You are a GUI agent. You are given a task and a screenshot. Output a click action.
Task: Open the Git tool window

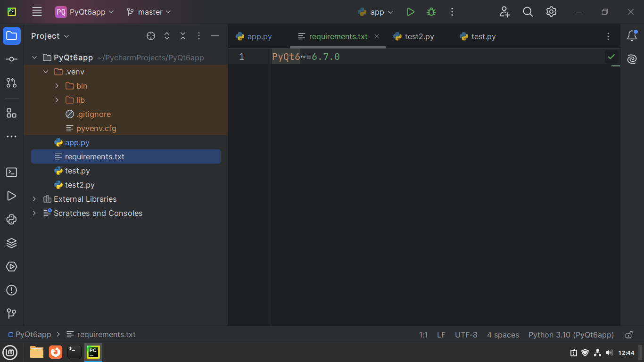click(12, 313)
